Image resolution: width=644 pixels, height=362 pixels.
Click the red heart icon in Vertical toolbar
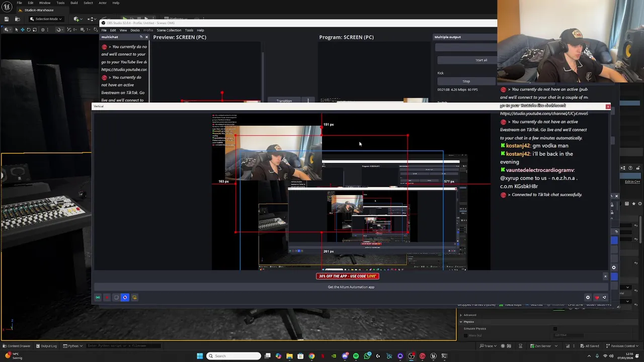597,298
